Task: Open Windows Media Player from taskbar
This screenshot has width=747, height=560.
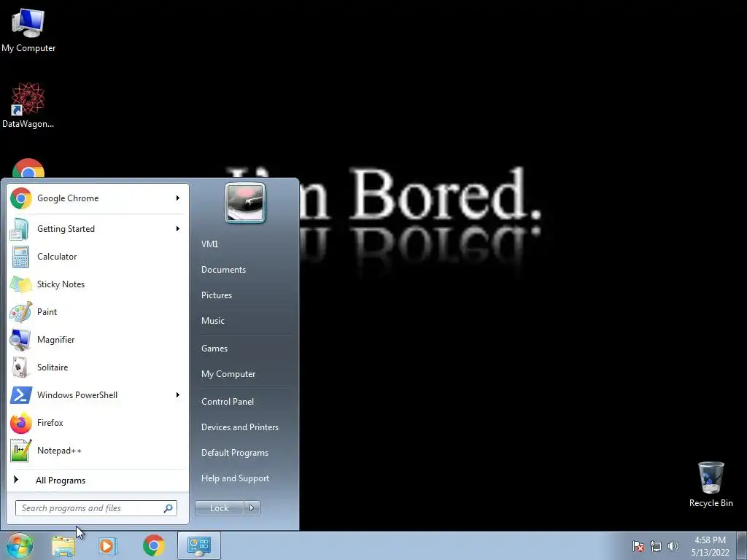Action: pyautogui.click(x=108, y=546)
